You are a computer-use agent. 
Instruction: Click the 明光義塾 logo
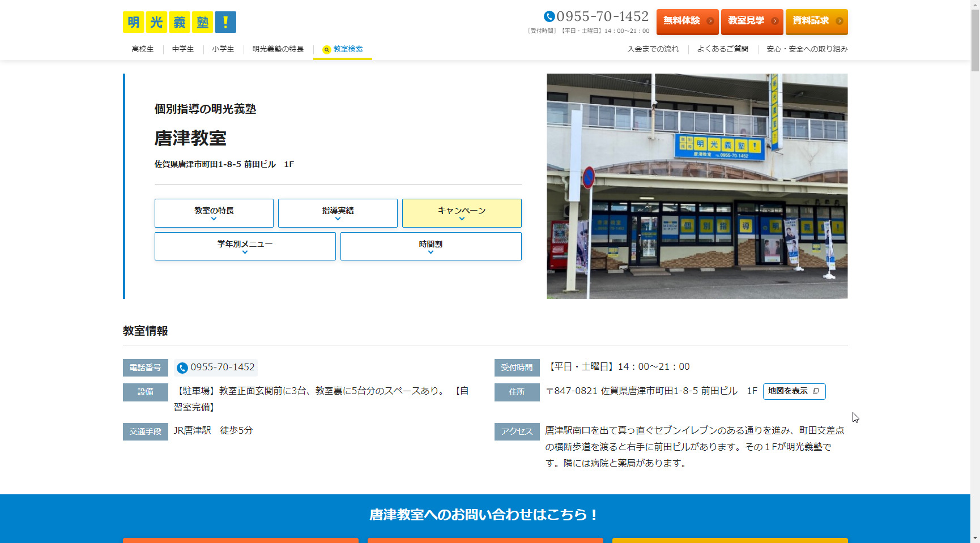(180, 22)
